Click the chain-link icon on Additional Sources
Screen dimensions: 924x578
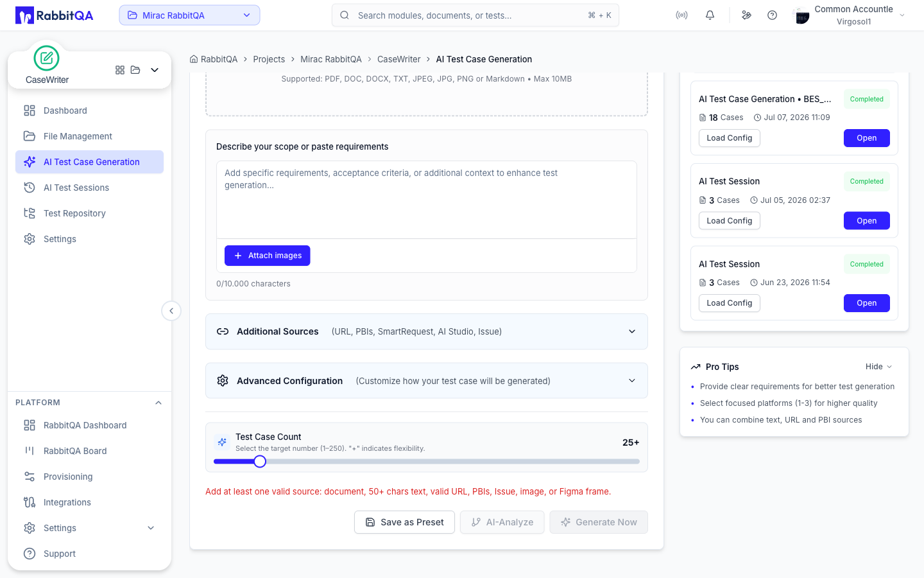[223, 331]
